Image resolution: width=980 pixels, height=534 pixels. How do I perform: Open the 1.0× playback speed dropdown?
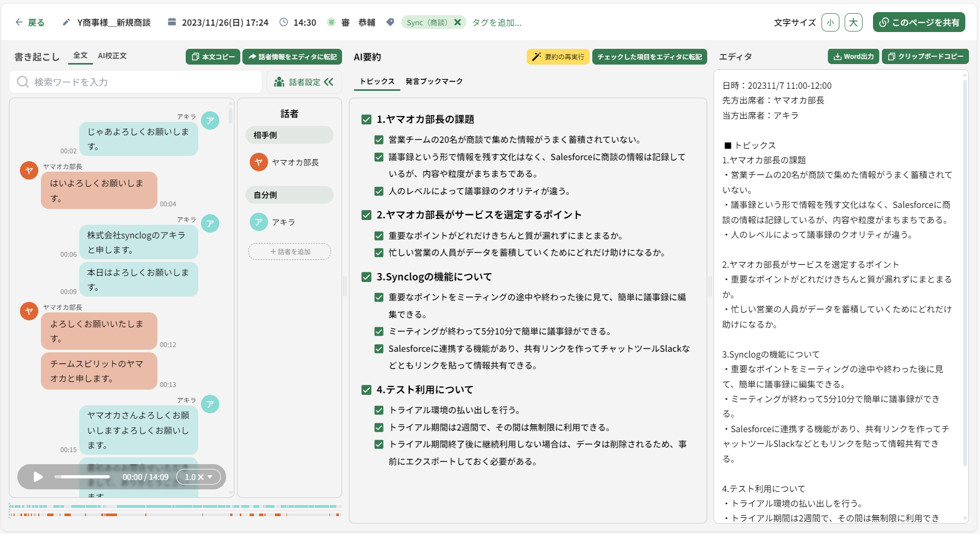(198, 477)
